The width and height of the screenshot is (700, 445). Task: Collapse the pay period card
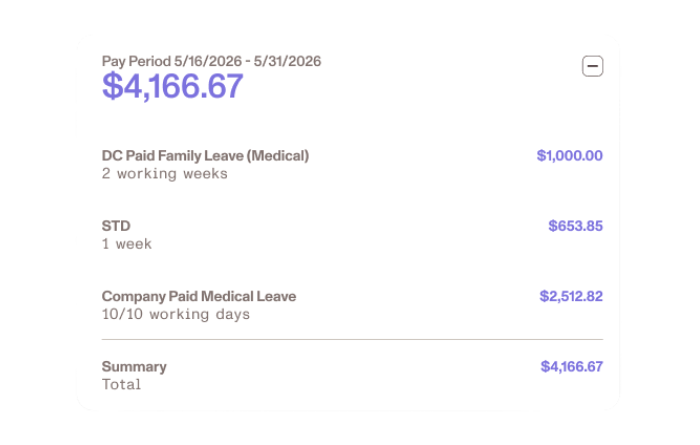[x=592, y=66]
